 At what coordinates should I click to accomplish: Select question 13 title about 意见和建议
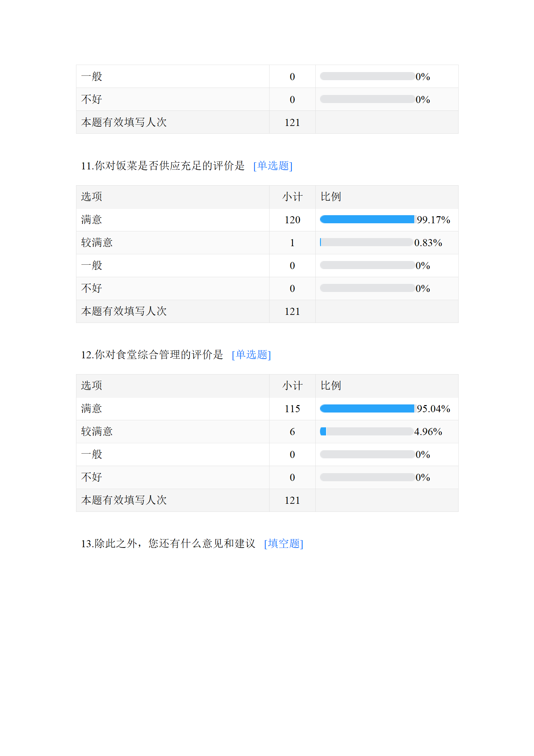coord(168,544)
